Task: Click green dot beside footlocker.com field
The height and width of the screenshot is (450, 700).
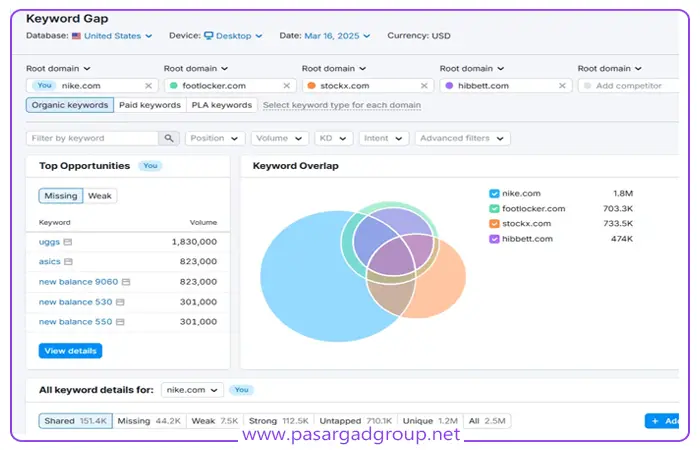Action: click(174, 86)
